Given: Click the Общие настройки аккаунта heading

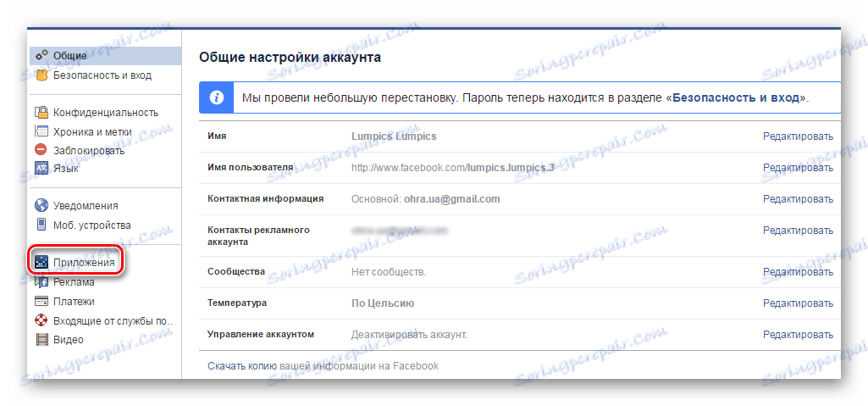Looking at the screenshot, I should tap(290, 57).
